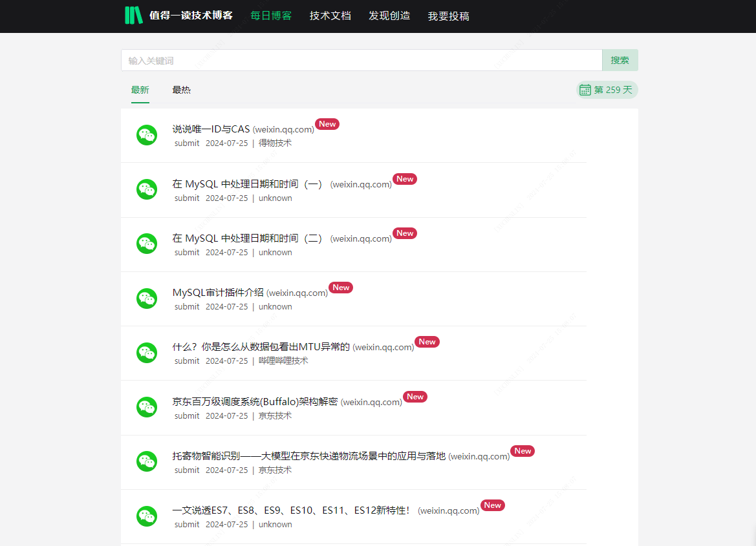The image size is (756, 546).
Task: Open article 一文说透ES7、ES8、ES9新特性
Action: pos(291,510)
